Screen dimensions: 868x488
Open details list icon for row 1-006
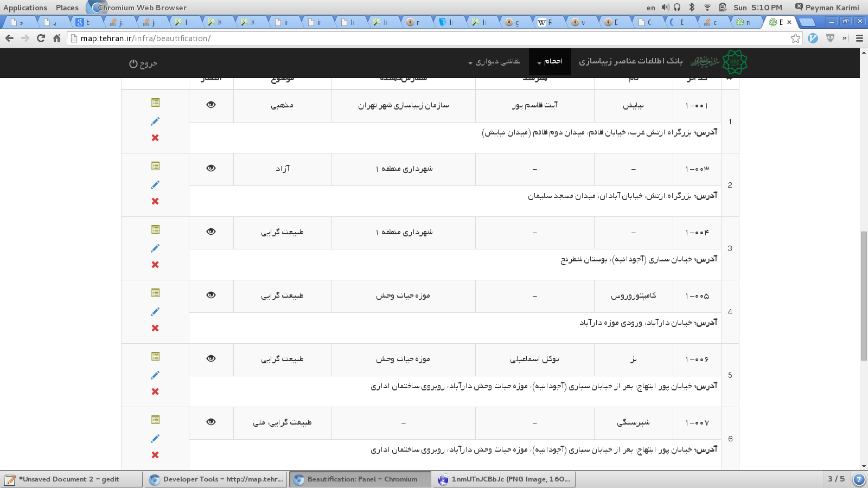click(155, 356)
